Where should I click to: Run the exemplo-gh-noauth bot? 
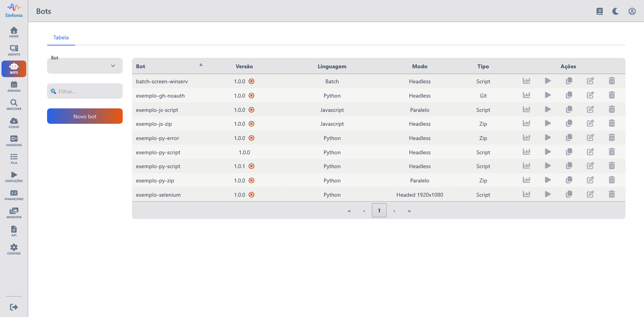548,95
